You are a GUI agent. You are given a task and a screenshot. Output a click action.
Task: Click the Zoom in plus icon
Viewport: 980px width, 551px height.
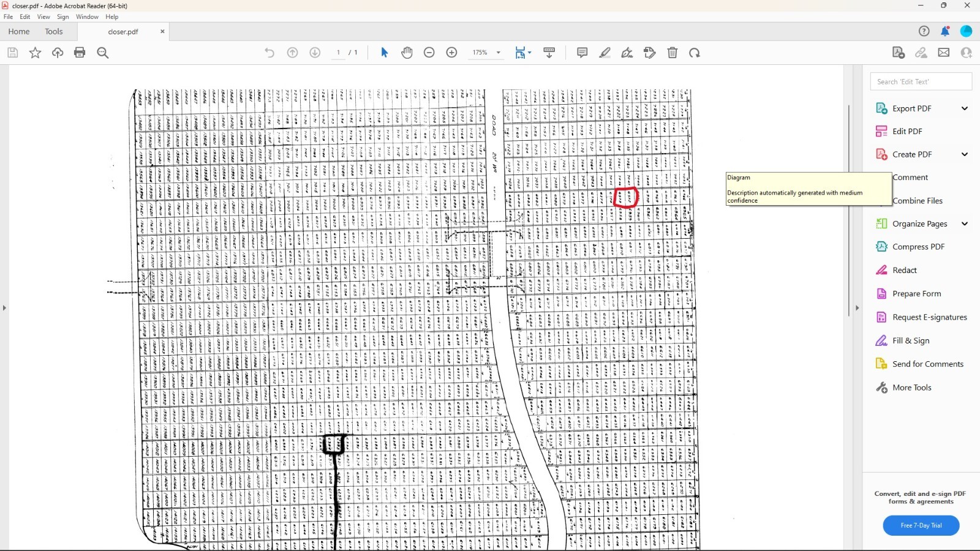(x=452, y=53)
